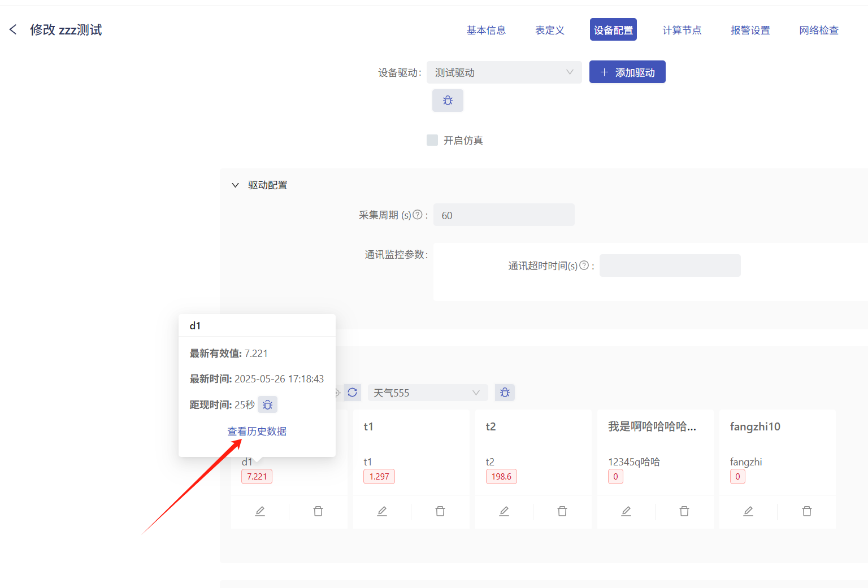Go back using the left arrow icon
This screenshot has width=868, height=588.
(13, 29)
